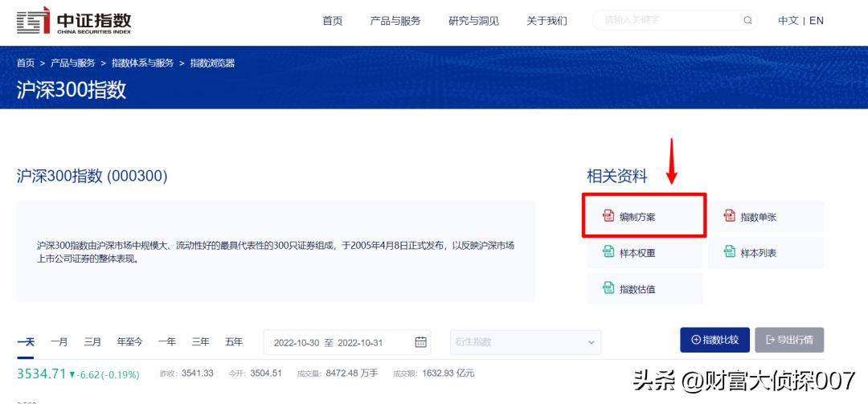Go to 指数浏览器 in breadcrumb
868x404 pixels.
click(212, 63)
